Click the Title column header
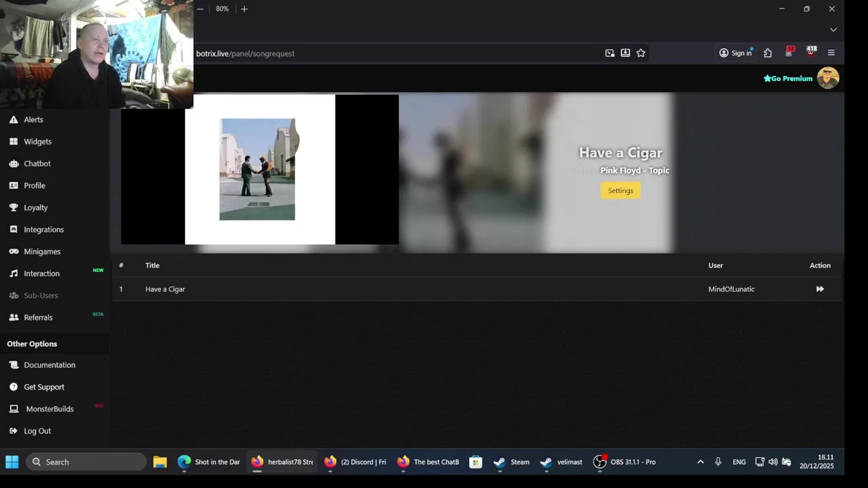The width and height of the screenshot is (868, 488). (x=152, y=265)
